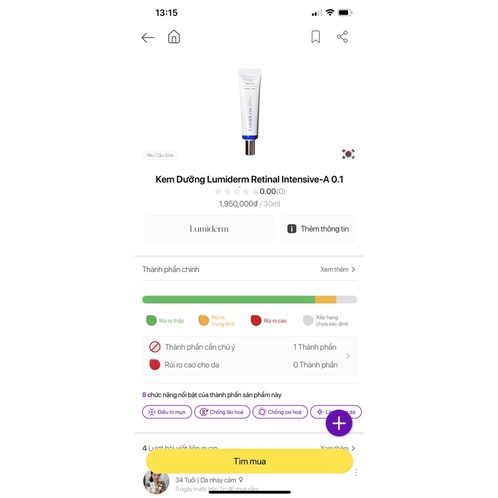498x498 pixels.
Task: Expand Xem thêm for Thành phần chính
Action: (337, 269)
